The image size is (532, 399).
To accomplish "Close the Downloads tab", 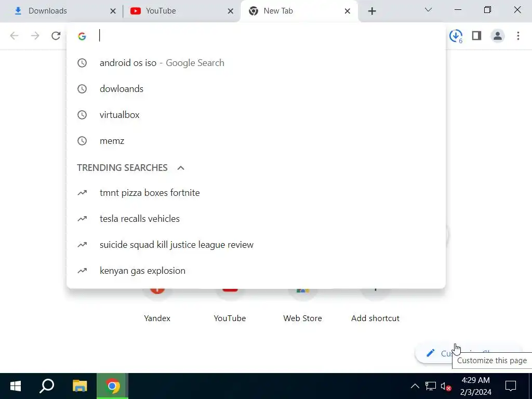I will [113, 11].
